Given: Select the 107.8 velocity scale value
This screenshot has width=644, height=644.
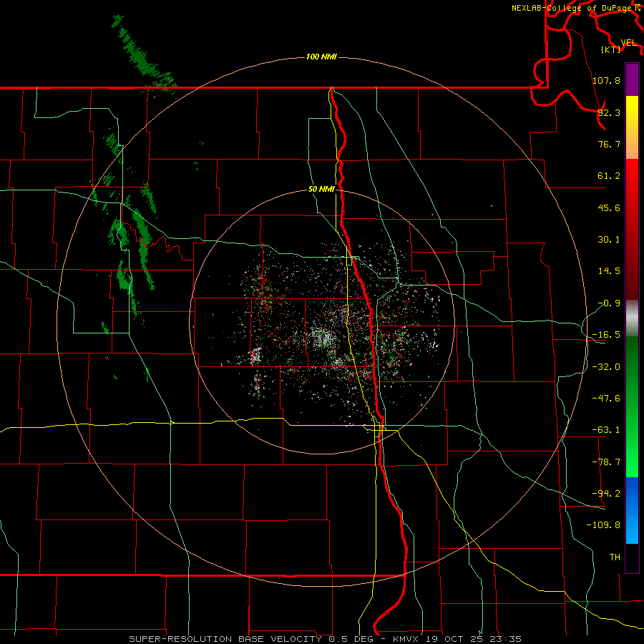Looking at the screenshot, I should 606,80.
